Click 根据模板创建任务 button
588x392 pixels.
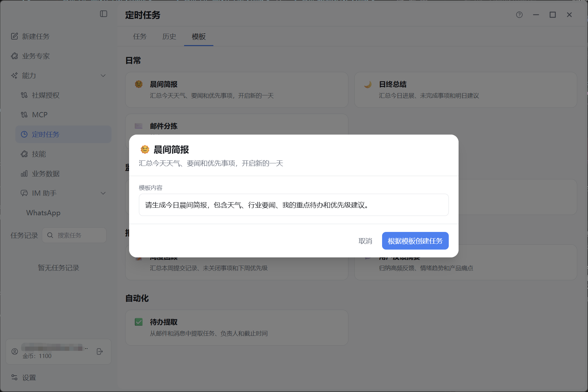[x=415, y=241]
